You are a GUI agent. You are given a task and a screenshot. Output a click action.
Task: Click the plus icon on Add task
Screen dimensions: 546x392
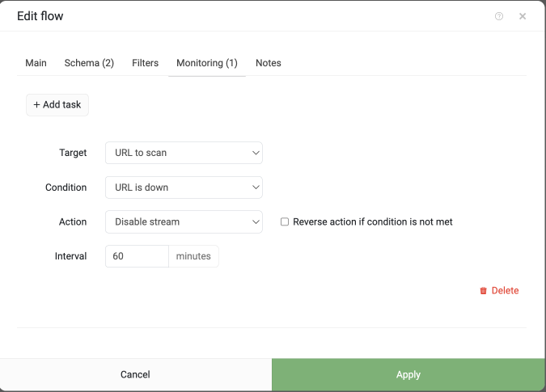36,105
